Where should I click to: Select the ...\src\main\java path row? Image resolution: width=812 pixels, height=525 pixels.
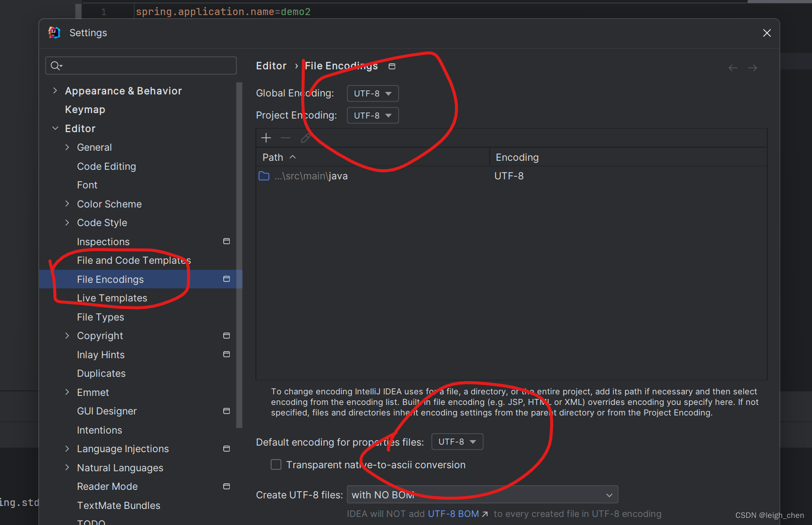511,176
